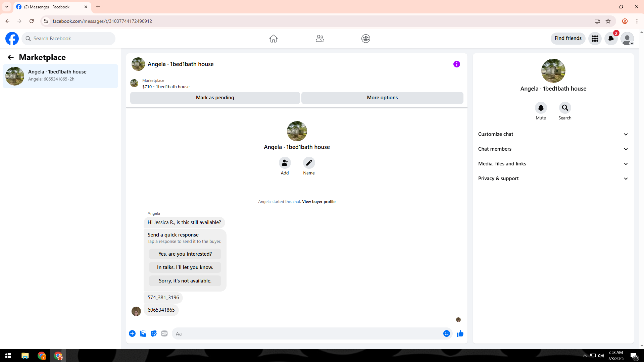644x362 pixels.
Task: Click the Search Facebook field
Action: coord(68,39)
